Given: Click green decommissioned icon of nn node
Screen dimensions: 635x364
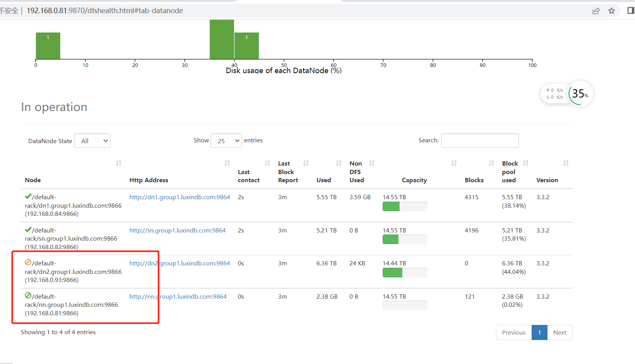Looking at the screenshot, I should (x=28, y=296).
